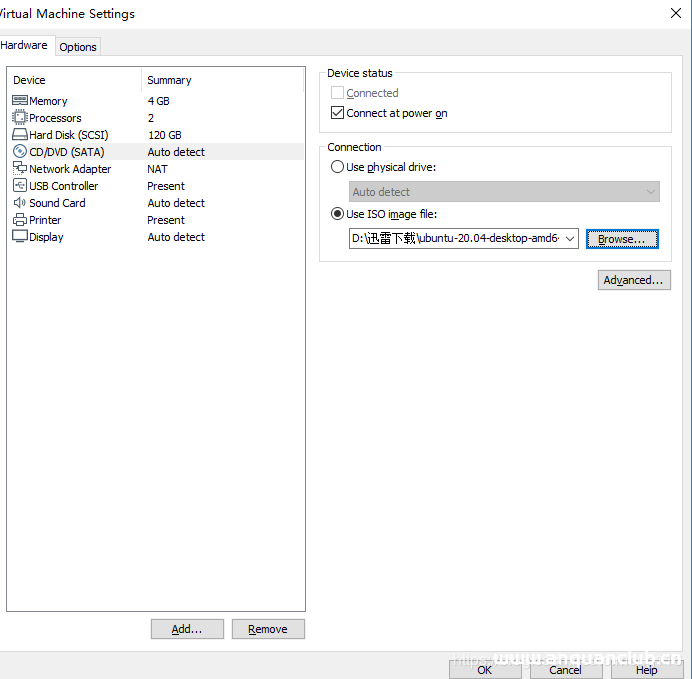Click Browse to pick an ISO
Viewport: 692px width, 679px height.
click(622, 239)
